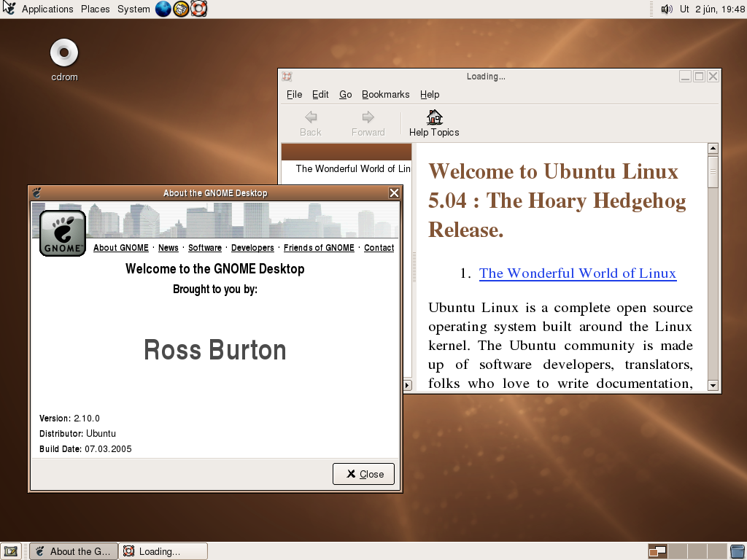This screenshot has height=560, width=747.
Task: Click the sidebar horizontal scroll right arrow
Action: click(407, 385)
